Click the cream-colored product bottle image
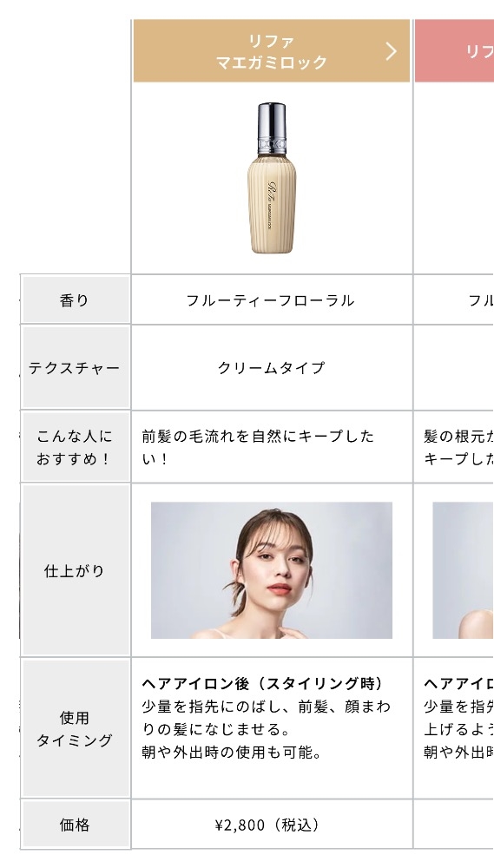The height and width of the screenshot is (868, 494). pos(272,178)
